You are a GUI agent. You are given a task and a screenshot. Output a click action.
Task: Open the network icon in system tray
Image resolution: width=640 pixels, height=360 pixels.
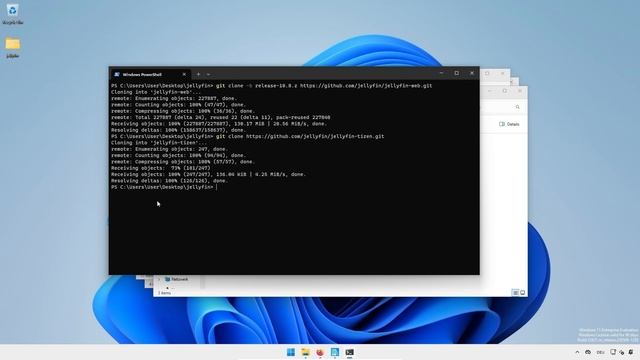click(x=622, y=352)
